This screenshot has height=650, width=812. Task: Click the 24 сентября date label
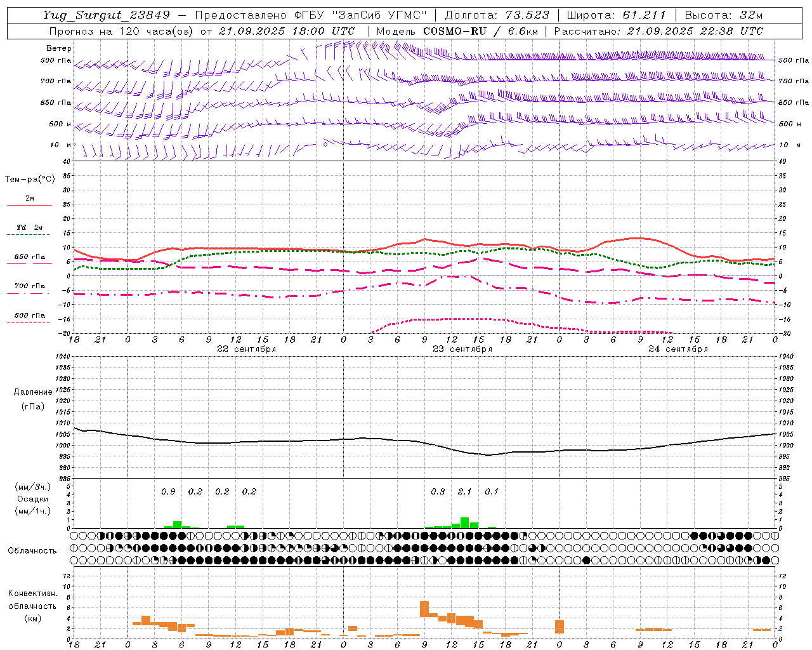pyautogui.click(x=678, y=349)
